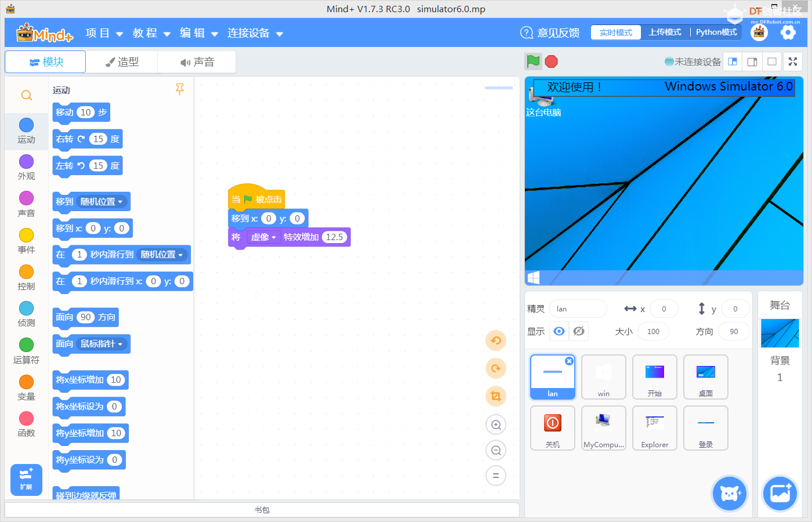Open the 扩展 extensions button
The image size is (812, 522).
pos(26,480)
